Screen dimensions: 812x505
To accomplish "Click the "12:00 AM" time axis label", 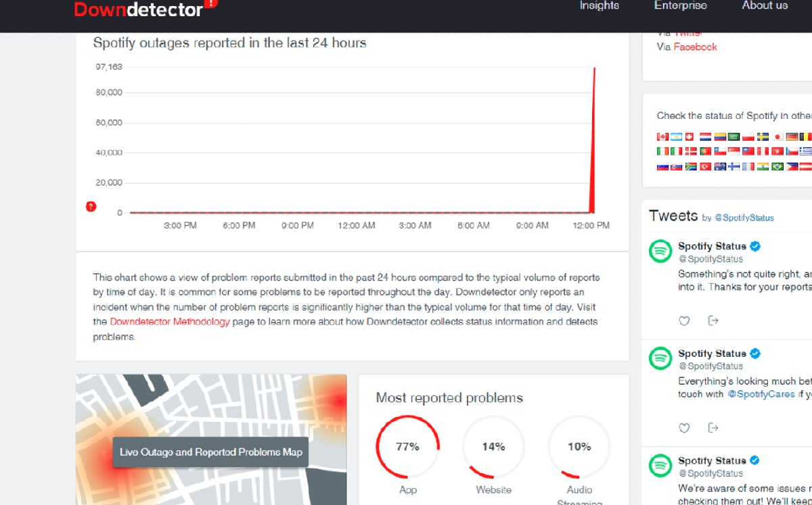I will tap(357, 225).
